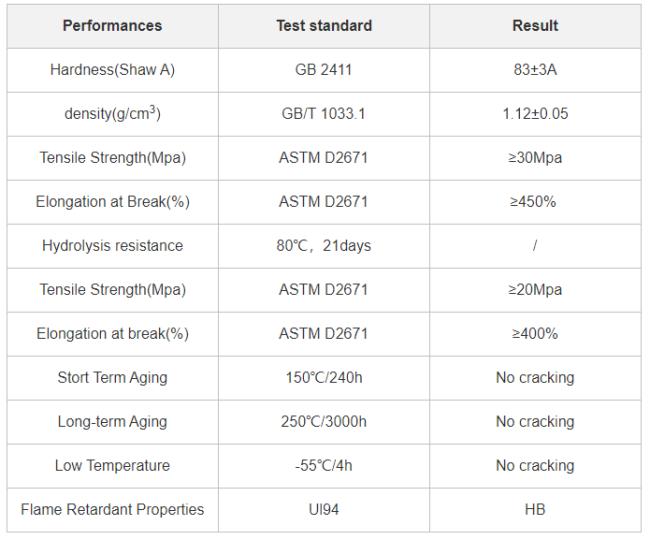Select the HB flame retardant result
This screenshot has width=650, height=540.
click(535, 509)
